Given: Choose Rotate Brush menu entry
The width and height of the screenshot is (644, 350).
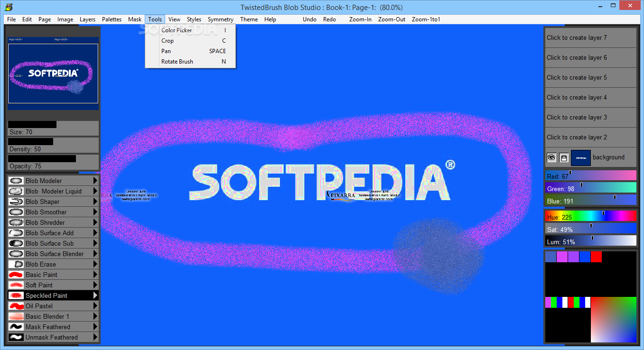Looking at the screenshot, I should click(x=190, y=62).
